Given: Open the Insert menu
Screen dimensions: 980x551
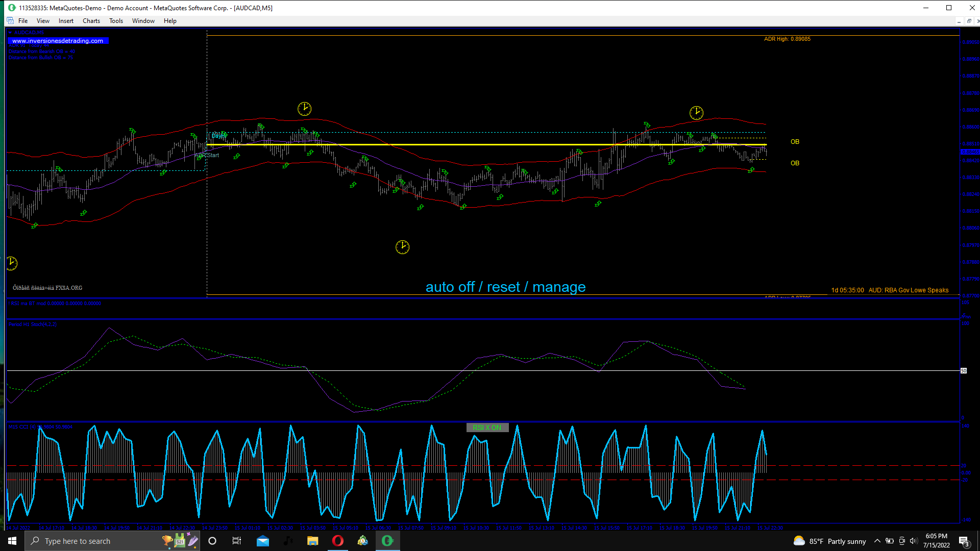Looking at the screenshot, I should coord(66,21).
